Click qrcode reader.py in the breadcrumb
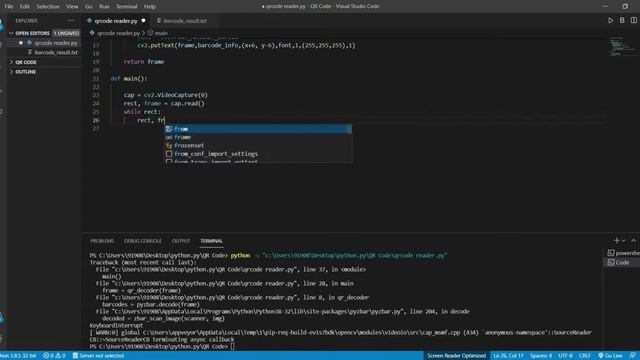 (x=118, y=33)
